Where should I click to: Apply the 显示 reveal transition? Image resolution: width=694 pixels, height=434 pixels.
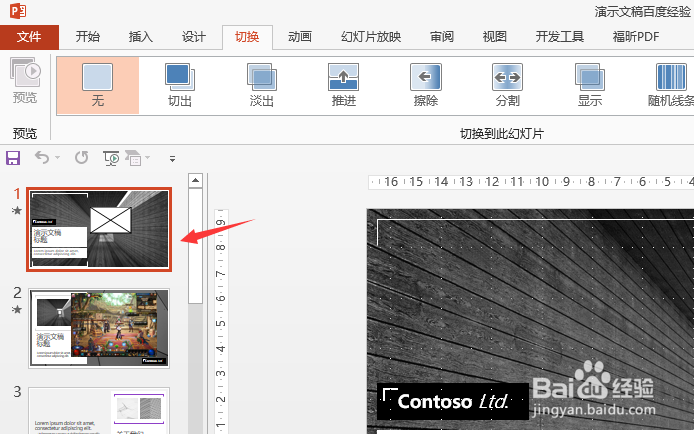pos(590,85)
